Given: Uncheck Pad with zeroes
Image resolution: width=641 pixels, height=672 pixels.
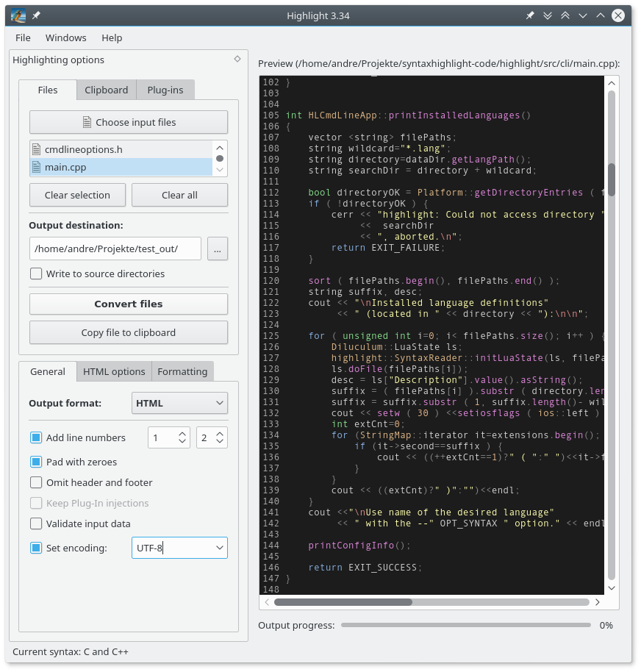Looking at the screenshot, I should (36, 462).
